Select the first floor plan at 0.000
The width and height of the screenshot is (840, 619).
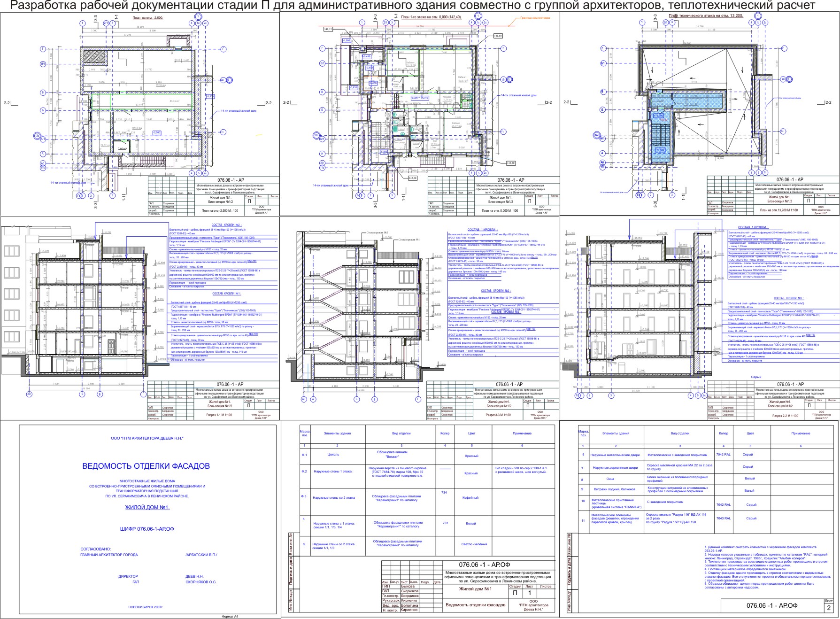(x=420, y=114)
